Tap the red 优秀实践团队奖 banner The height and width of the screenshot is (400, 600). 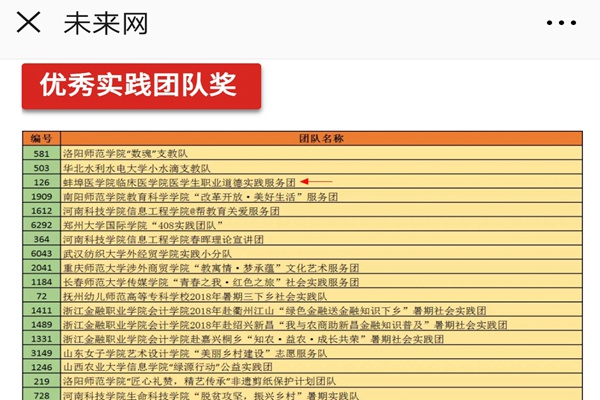click(141, 87)
